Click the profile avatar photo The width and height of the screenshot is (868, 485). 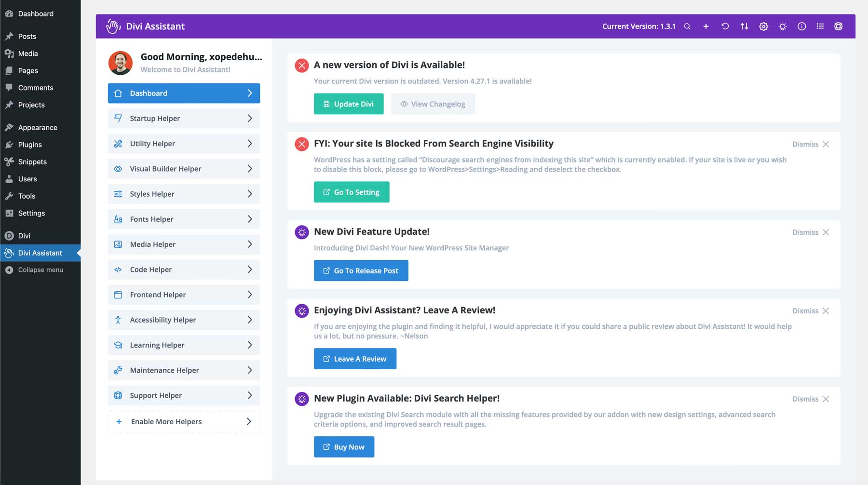[x=121, y=63]
